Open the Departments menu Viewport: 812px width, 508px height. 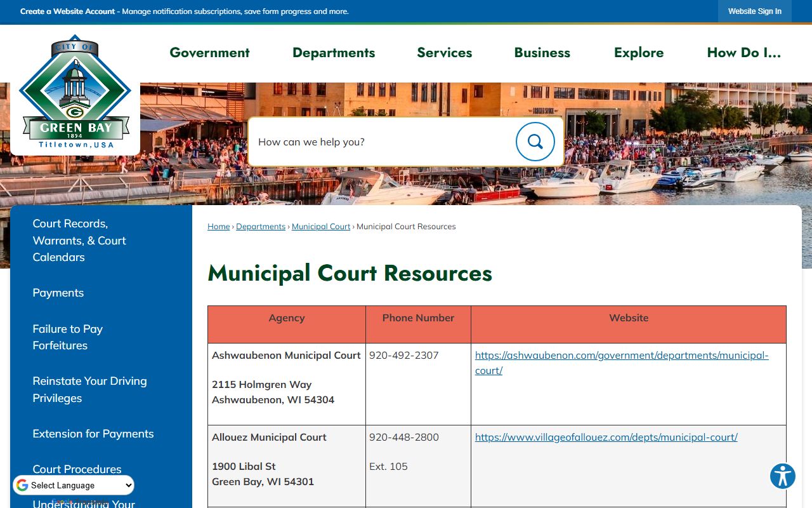(334, 53)
